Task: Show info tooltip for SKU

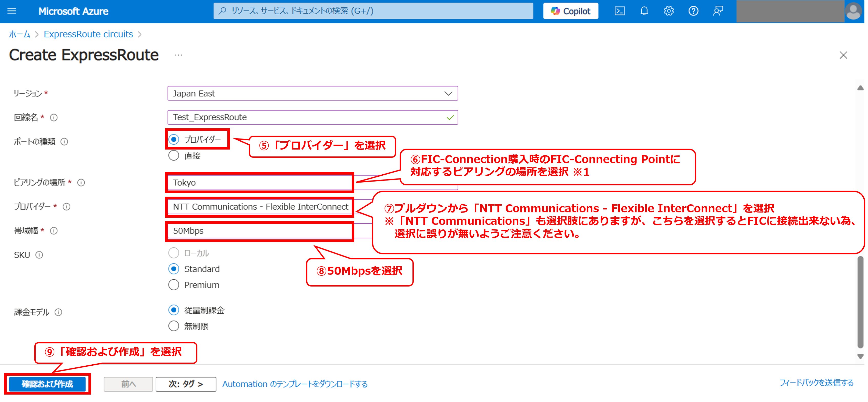Action: [39, 255]
